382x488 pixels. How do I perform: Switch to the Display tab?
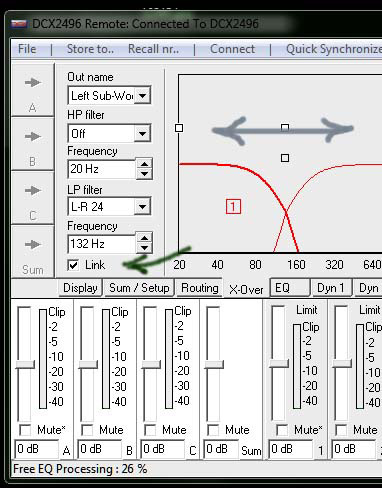[80, 288]
